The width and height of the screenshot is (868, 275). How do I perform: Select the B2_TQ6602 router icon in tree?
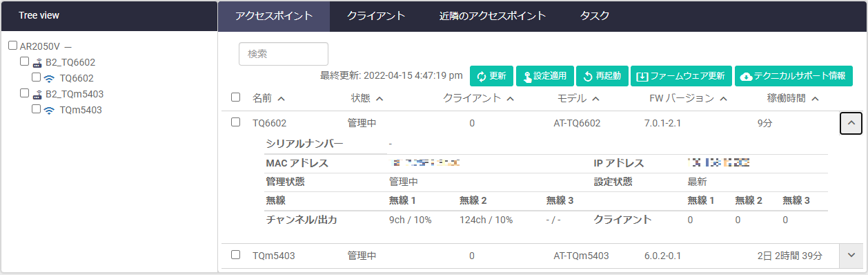[37, 63]
